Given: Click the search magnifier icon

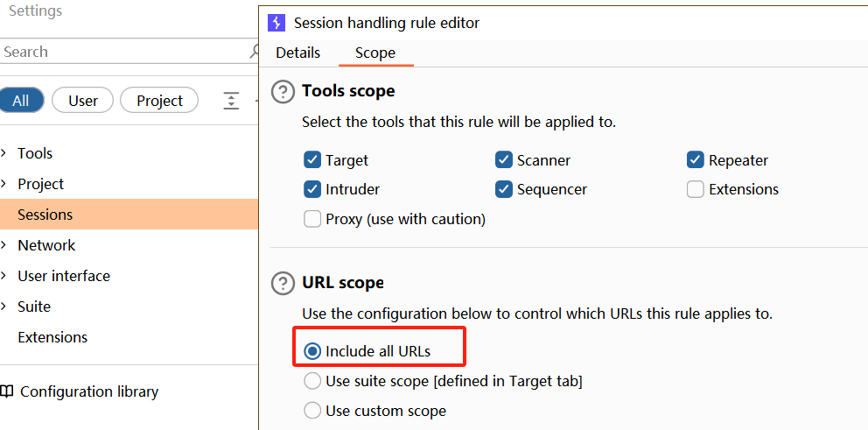Looking at the screenshot, I should 254,52.
